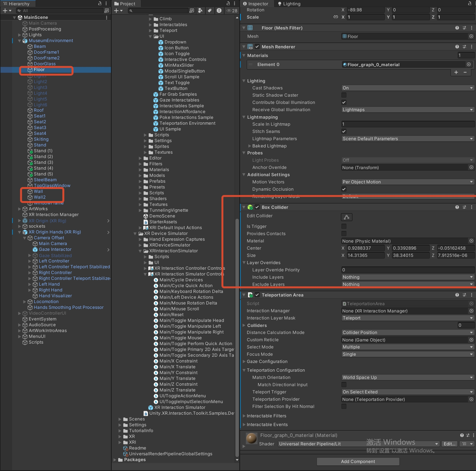Pick object for Anchor Override field

(x=471, y=167)
